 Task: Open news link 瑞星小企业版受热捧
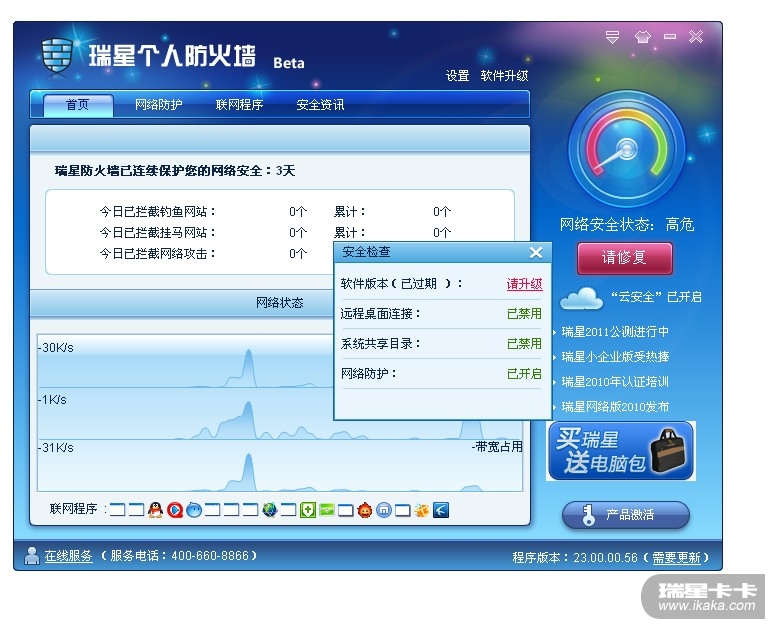pos(615,356)
